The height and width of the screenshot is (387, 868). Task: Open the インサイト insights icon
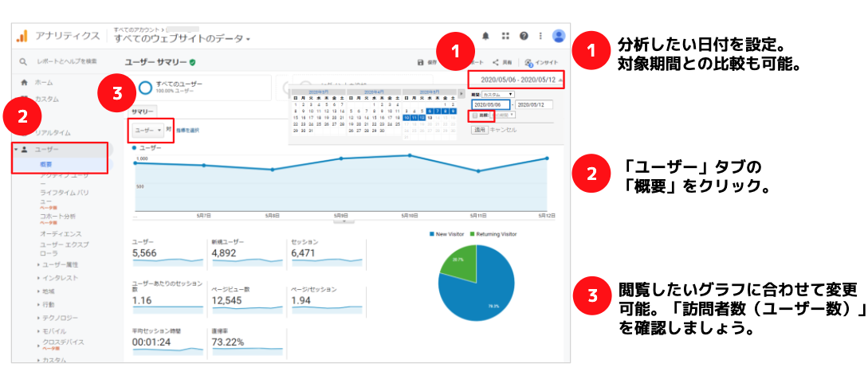[528, 62]
